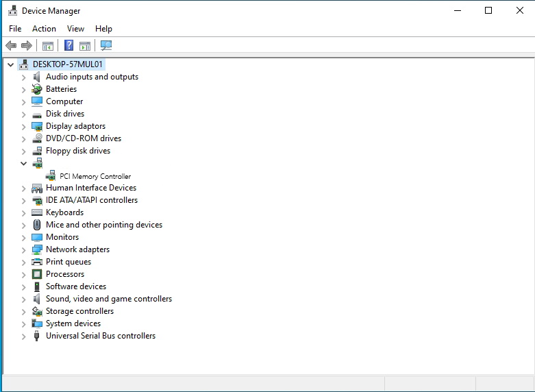
Task: Select the Mice and other pointing devices label
Action: point(104,225)
